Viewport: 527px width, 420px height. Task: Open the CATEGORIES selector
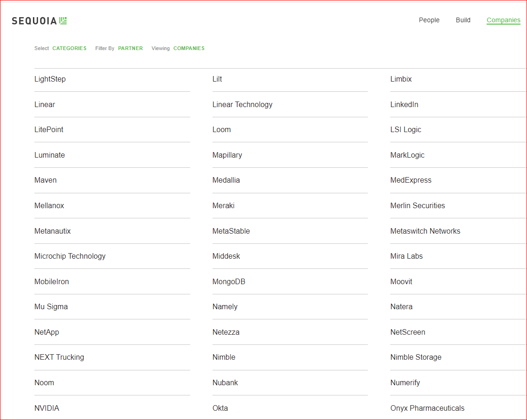point(69,48)
